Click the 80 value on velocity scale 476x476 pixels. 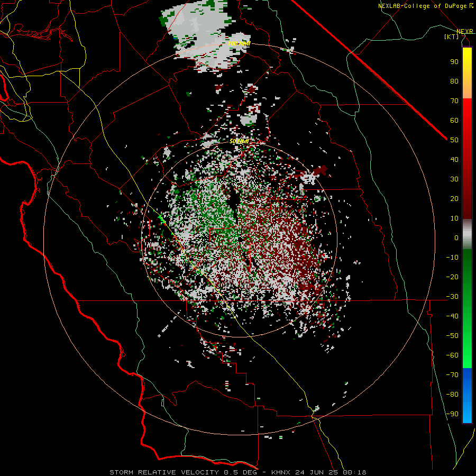(454, 81)
